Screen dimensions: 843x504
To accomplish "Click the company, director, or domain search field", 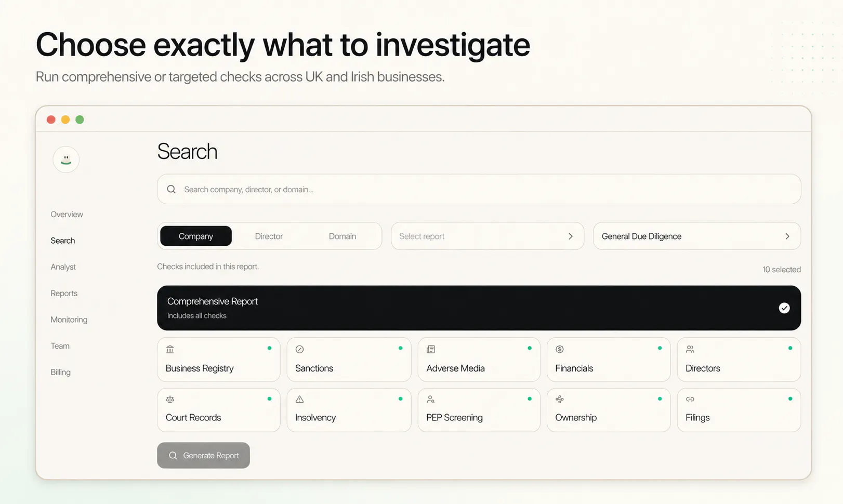I will click(479, 189).
